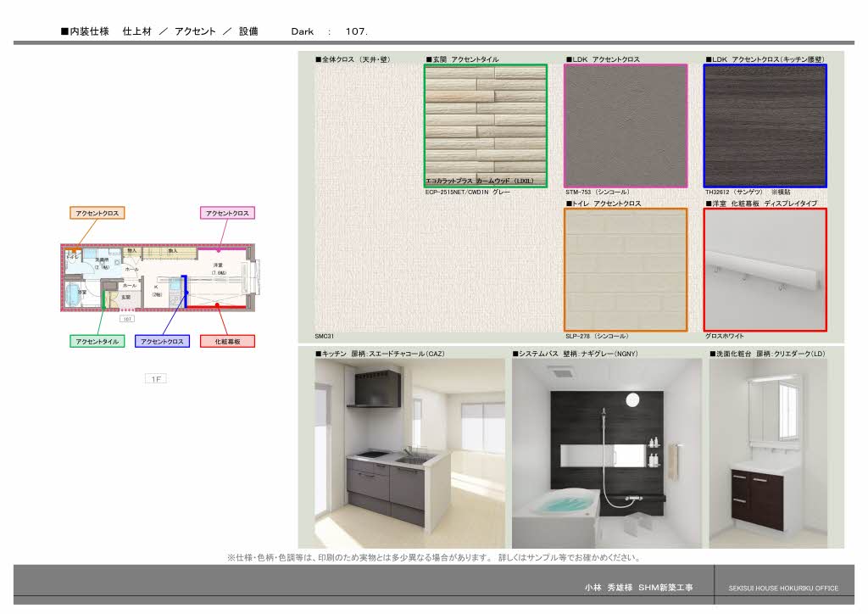Click the green-bordered entrance accent tile swatch
Image resolution: width=868 pixels, height=614 pixels.
point(486,125)
